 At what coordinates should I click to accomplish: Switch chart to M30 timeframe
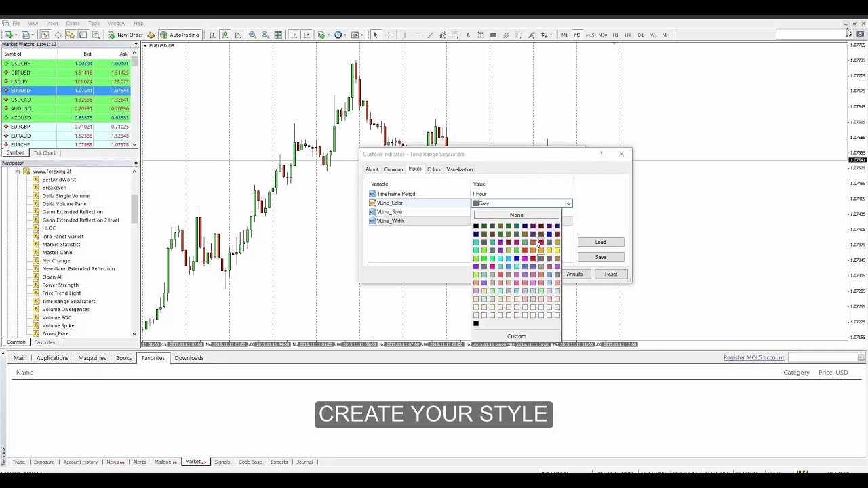tap(602, 35)
